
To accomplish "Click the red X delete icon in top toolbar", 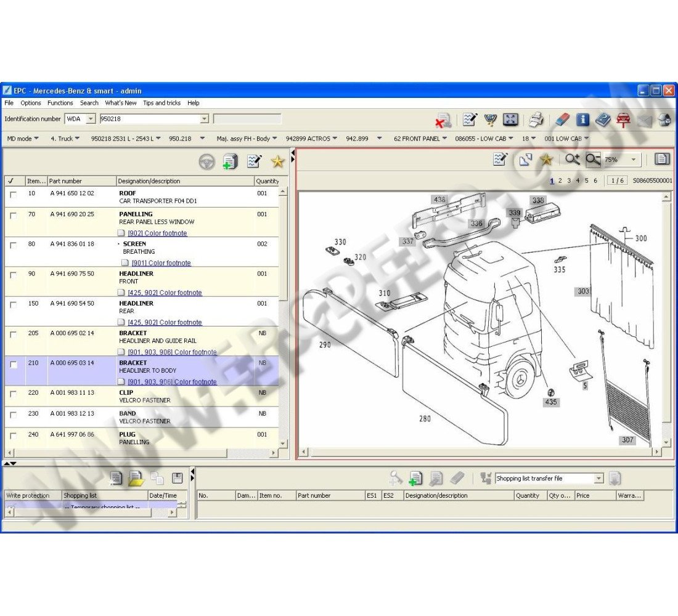I will pyautogui.click(x=443, y=121).
